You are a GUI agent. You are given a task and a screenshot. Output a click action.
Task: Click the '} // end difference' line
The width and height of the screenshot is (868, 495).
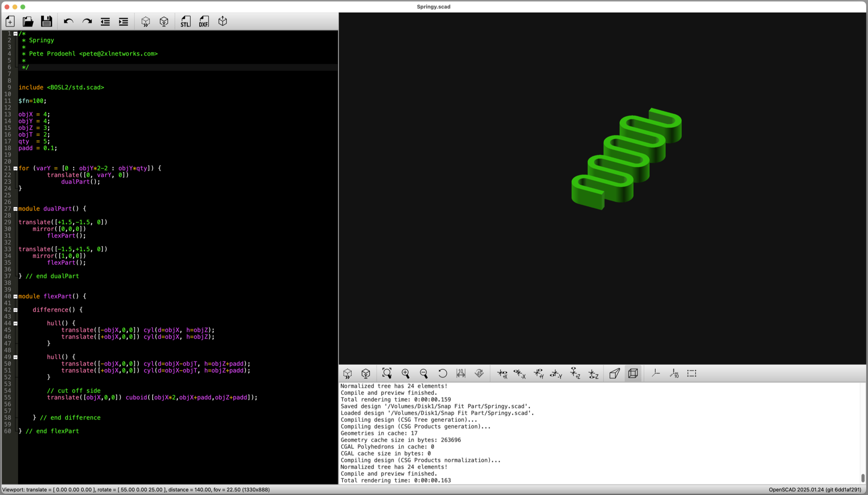(67, 418)
